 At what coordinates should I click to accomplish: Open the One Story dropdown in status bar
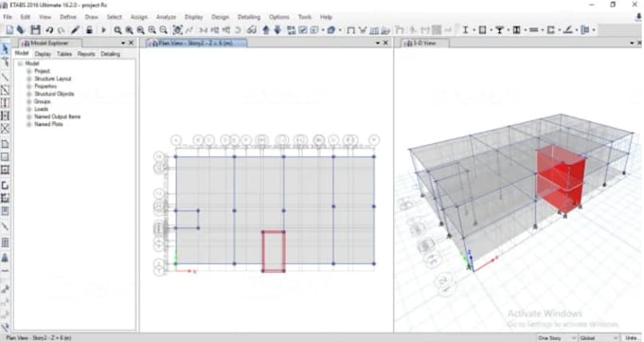[556, 338]
